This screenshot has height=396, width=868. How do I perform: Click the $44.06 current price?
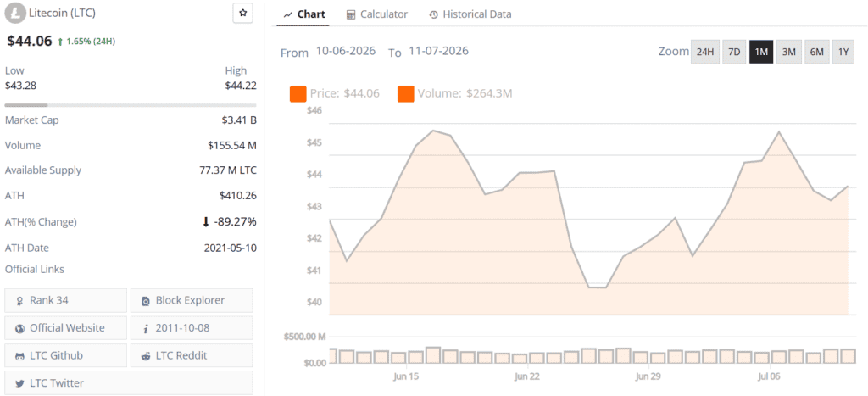30,41
